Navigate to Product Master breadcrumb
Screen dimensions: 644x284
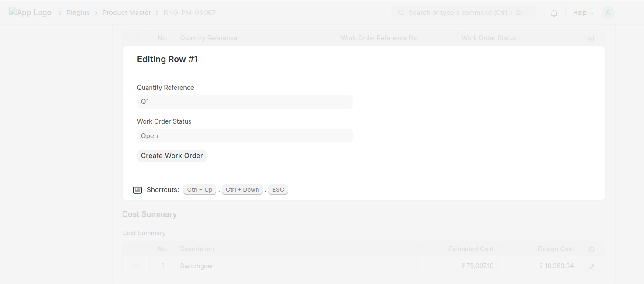(127, 13)
